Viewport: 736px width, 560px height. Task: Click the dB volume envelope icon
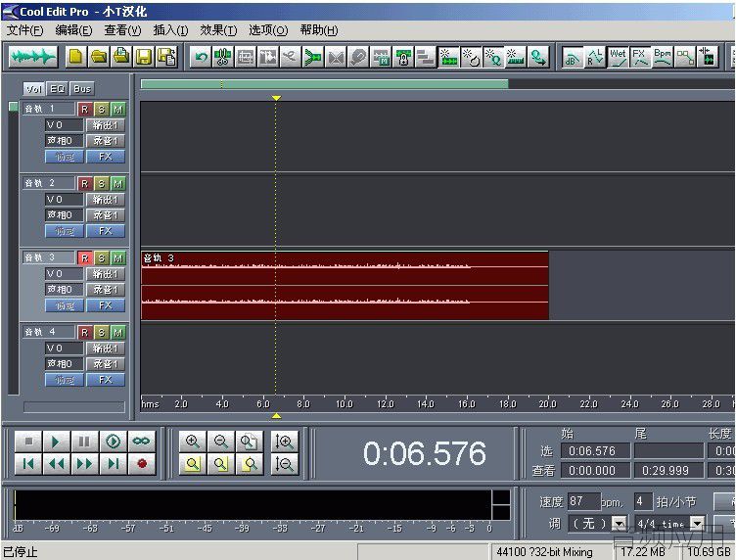pyautogui.click(x=573, y=57)
